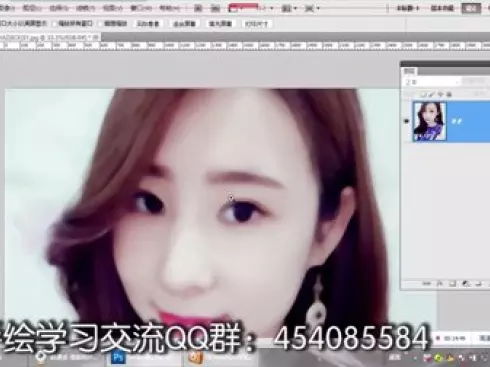Lock image pixels with the brush lock icon
490x367 pixels.
click(432, 95)
